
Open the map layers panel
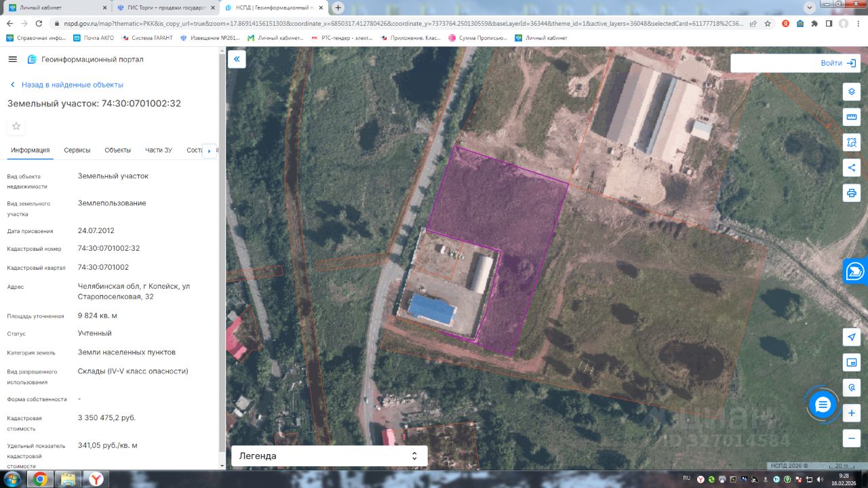[852, 91]
